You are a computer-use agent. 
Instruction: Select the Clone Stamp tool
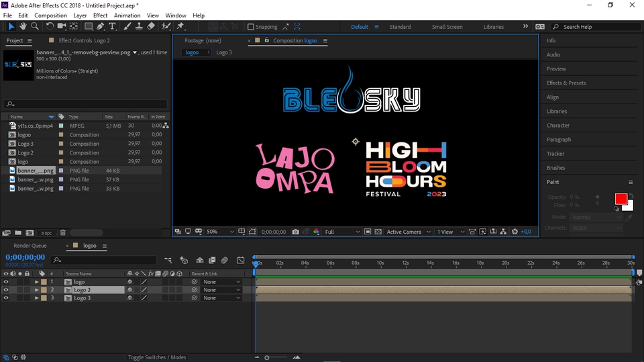tap(138, 27)
